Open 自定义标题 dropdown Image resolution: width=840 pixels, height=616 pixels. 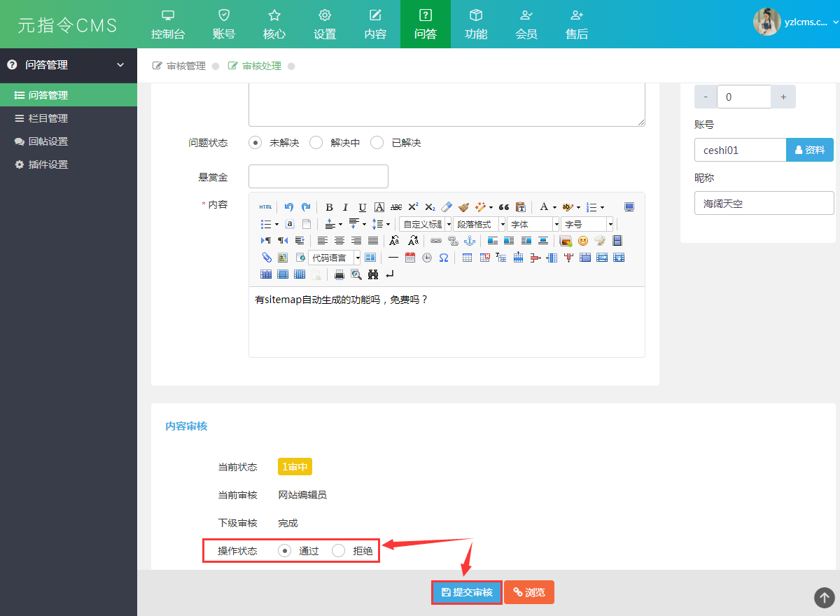tap(426, 224)
